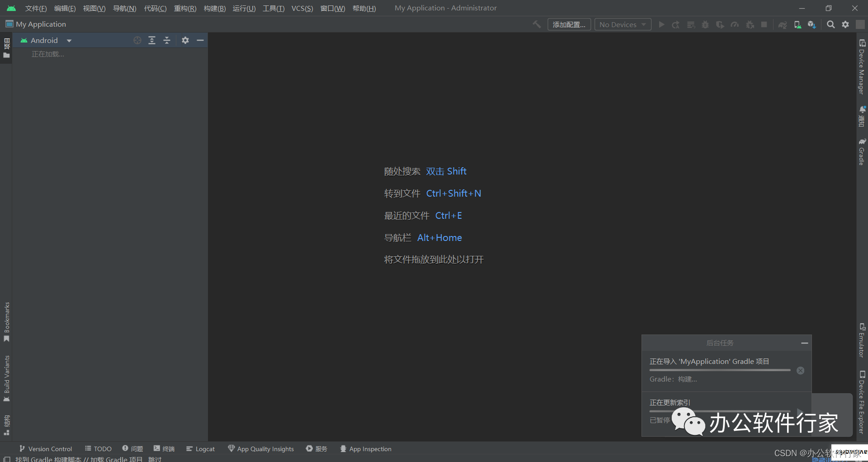
Task: Hide the Project panel with minus icon
Action: tap(200, 40)
